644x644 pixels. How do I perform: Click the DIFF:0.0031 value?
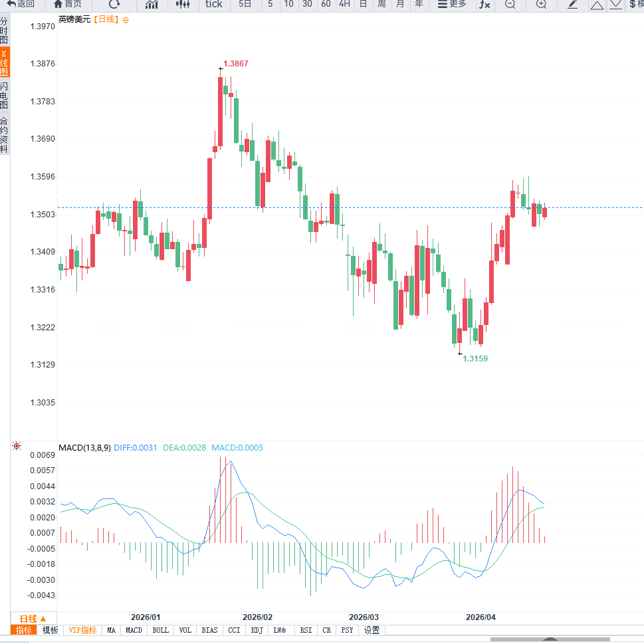click(x=135, y=448)
